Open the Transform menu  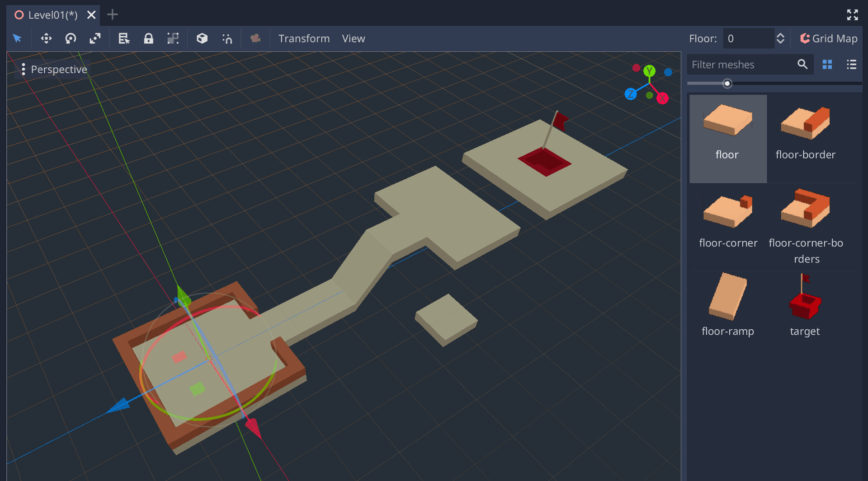[x=304, y=38]
